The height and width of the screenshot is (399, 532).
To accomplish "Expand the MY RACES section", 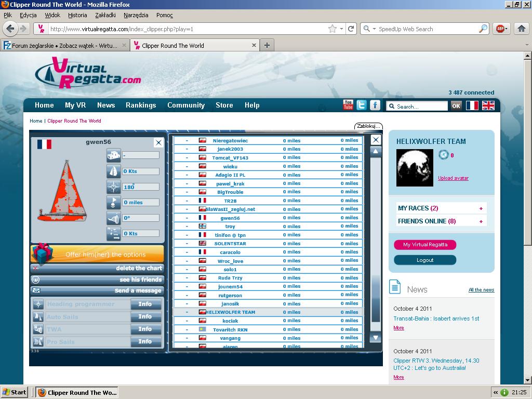I will [x=481, y=208].
